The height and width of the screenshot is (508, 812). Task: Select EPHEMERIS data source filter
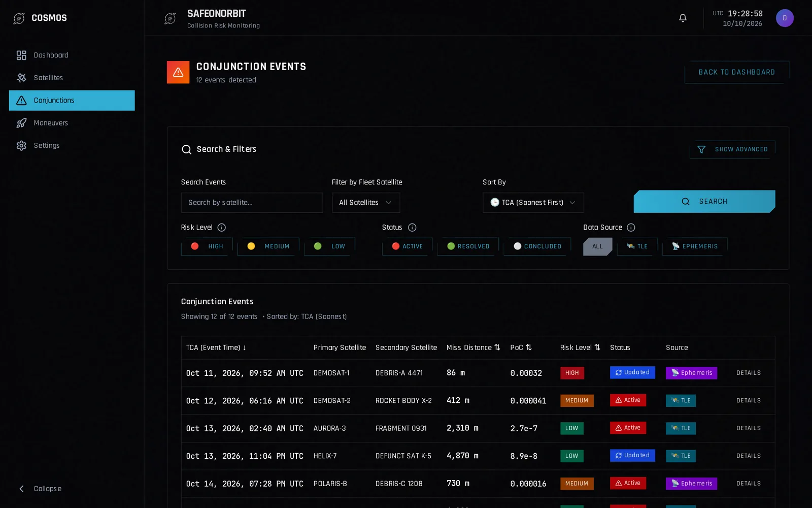(x=695, y=246)
